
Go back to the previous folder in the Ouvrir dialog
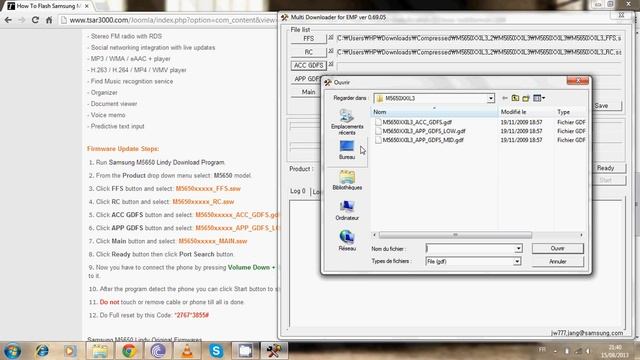click(x=504, y=98)
